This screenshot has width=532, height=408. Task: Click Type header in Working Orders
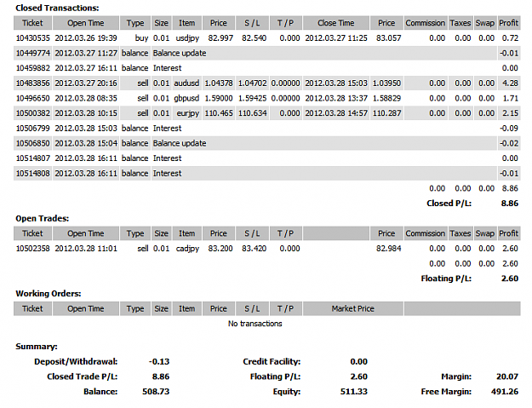[x=135, y=308]
